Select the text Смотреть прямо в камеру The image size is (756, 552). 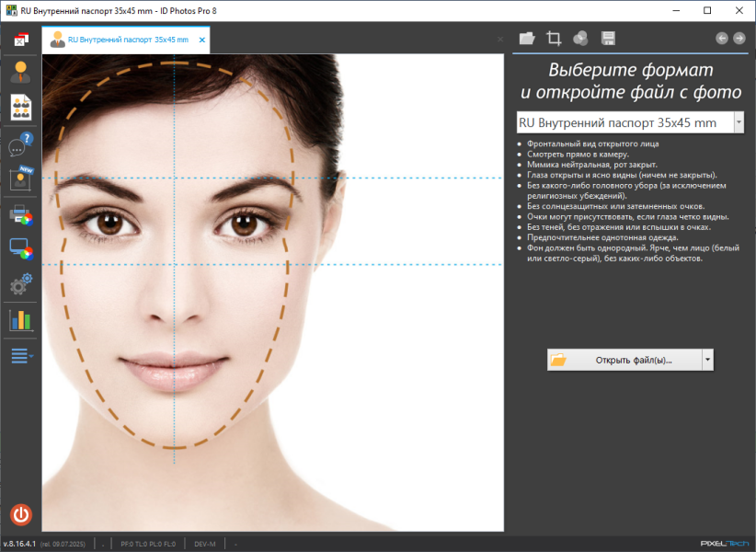click(x=578, y=155)
